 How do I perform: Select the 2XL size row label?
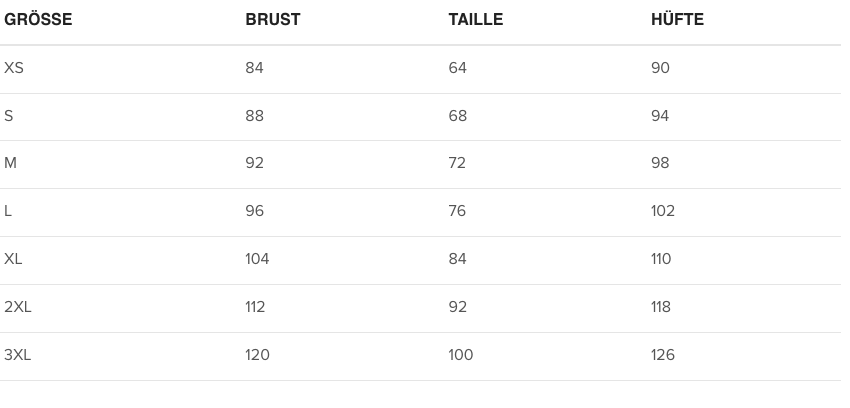(18, 307)
